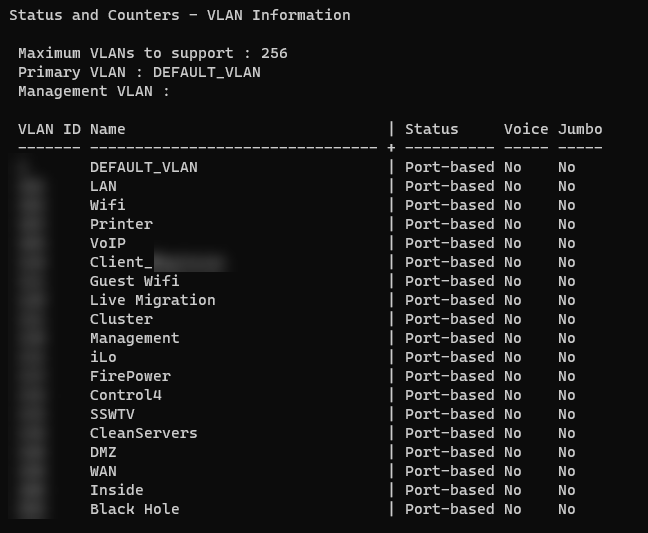Select the Wifi VLAN name
648x533 pixels.
click(x=107, y=205)
